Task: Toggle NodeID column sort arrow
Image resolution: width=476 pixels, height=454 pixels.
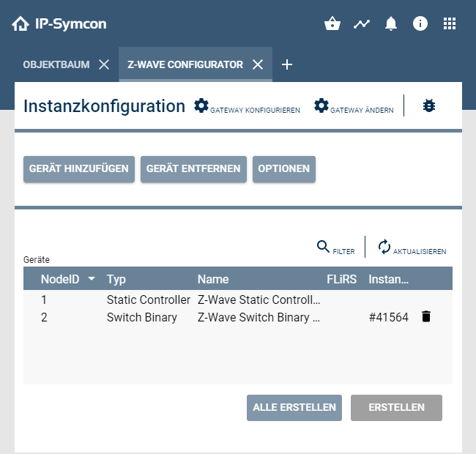Action: click(x=92, y=279)
